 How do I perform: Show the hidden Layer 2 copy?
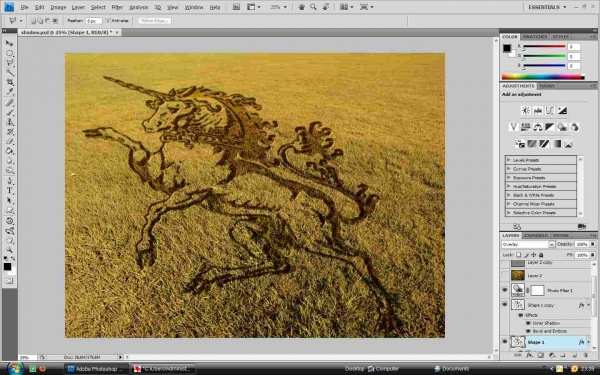tap(505, 264)
